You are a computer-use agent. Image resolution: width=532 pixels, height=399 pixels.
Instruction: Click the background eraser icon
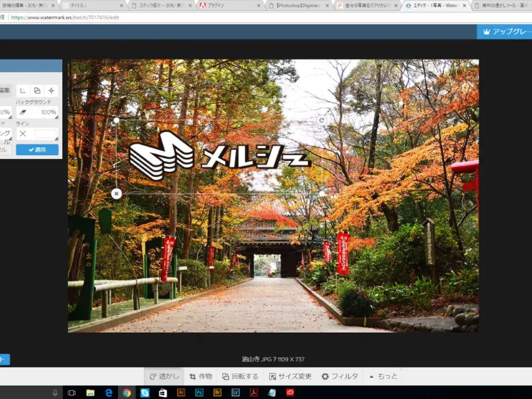pos(23,112)
